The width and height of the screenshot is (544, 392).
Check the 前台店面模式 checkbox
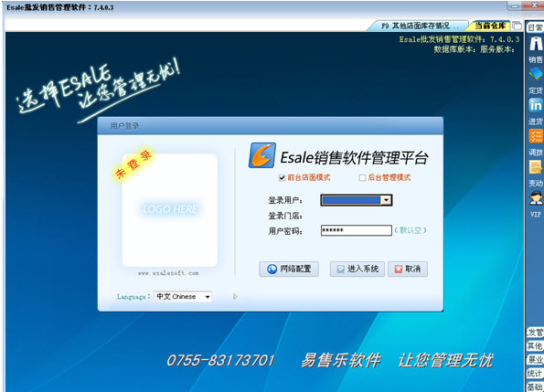(282, 178)
